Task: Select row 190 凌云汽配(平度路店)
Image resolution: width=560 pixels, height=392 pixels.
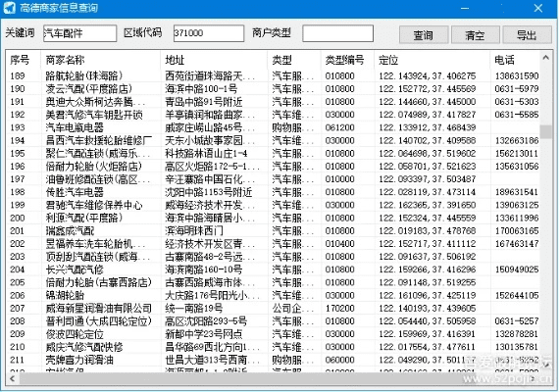Action: pyautogui.click(x=274, y=88)
